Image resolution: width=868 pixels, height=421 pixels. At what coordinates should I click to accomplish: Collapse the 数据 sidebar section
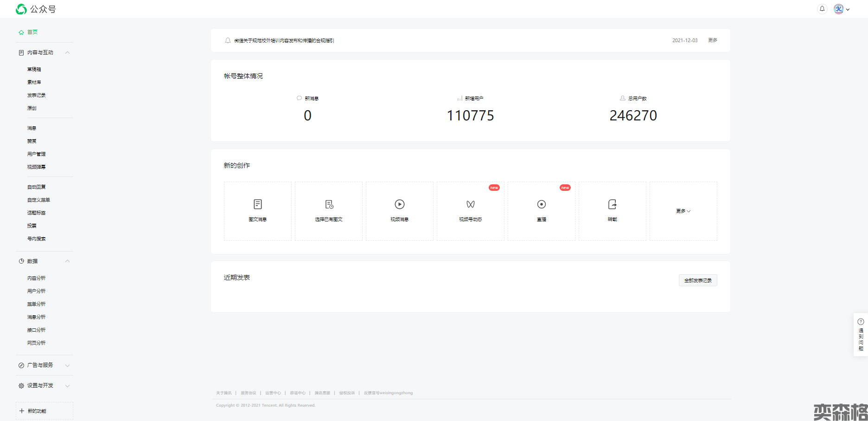click(67, 261)
